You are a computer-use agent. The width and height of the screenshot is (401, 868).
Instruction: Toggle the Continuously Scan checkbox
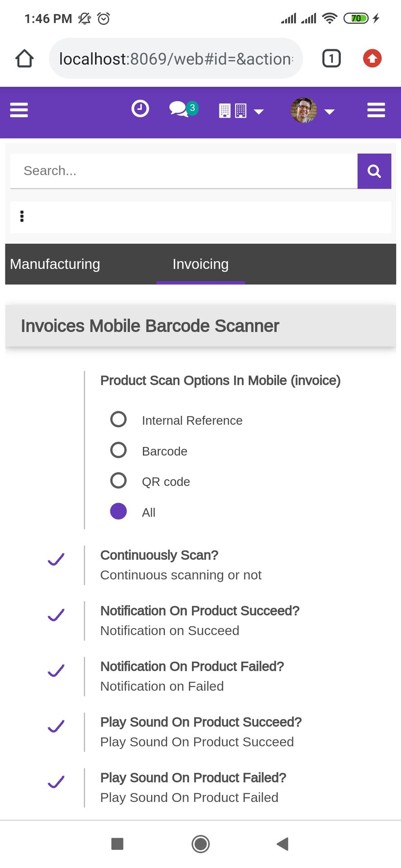[56, 559]
